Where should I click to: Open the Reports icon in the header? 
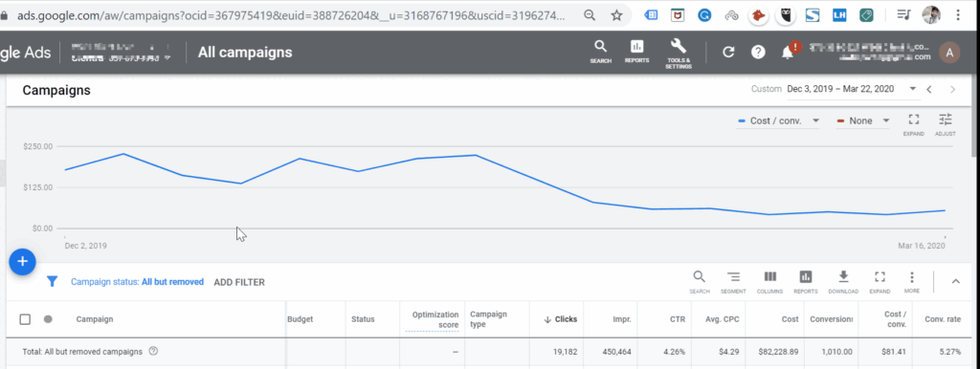pyautogui.click(x=636, y=52)
